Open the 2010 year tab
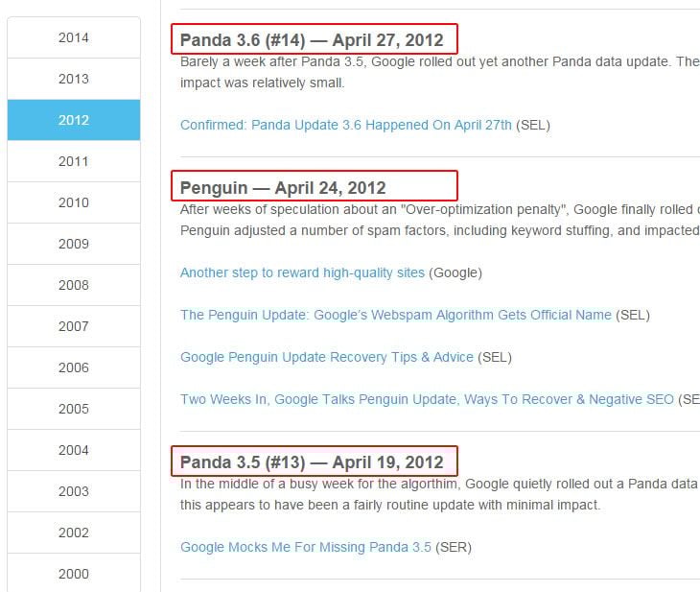Screen dimensions: 700x592 74,202
